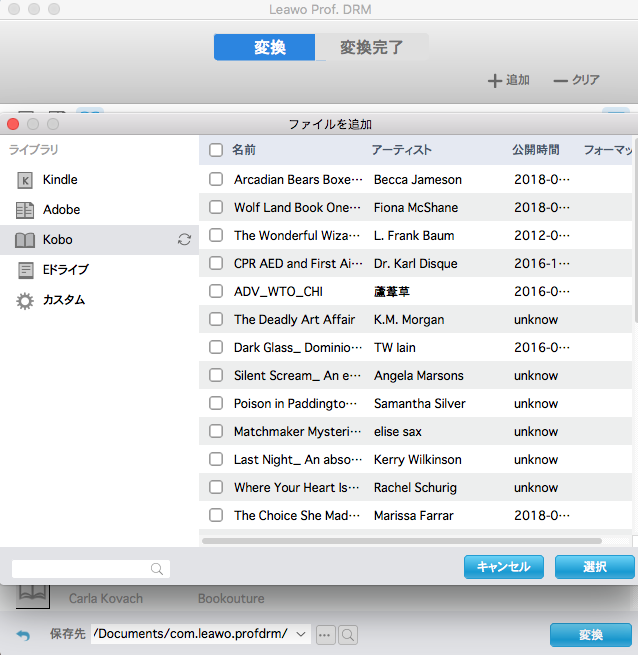The image size is (638, 655).
Task: Sort by the フォーマット column header
Action: pyautogui.click(x=607, y=150)
